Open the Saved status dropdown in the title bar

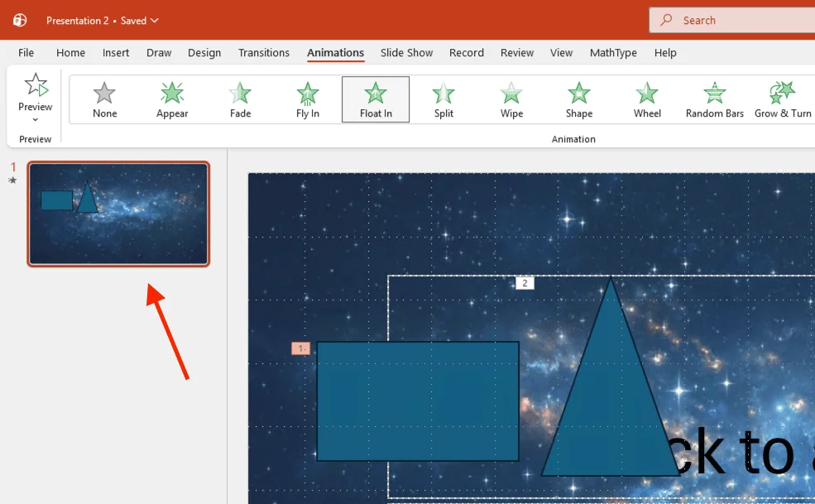[139, 21]
